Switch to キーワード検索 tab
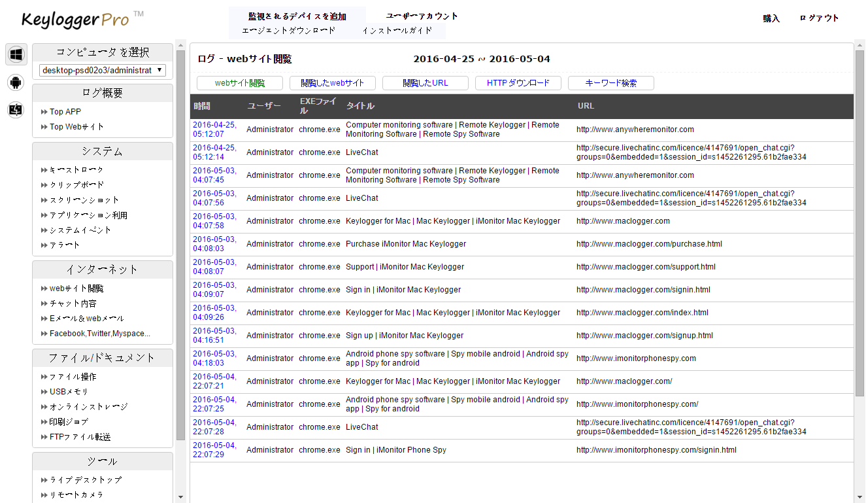868x503 pixels. pyautogui.click(x=611, y=83)
